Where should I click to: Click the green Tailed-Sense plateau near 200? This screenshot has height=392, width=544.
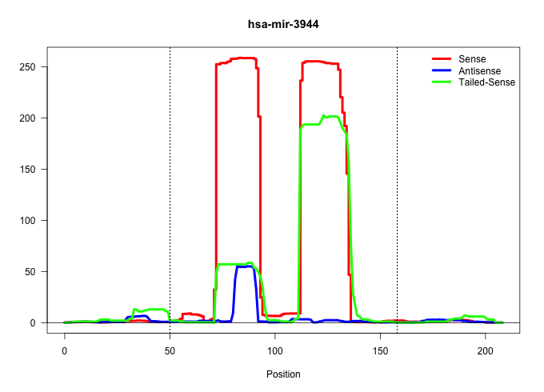(330, 117)
